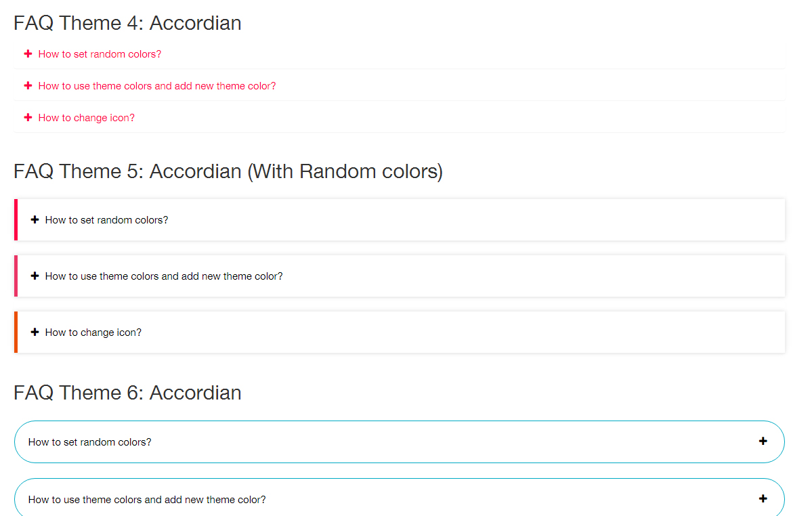Click plus icon beside Theme 4 random colors question
The height and width of the screenshot is (516, 812).
pos(28,53)
